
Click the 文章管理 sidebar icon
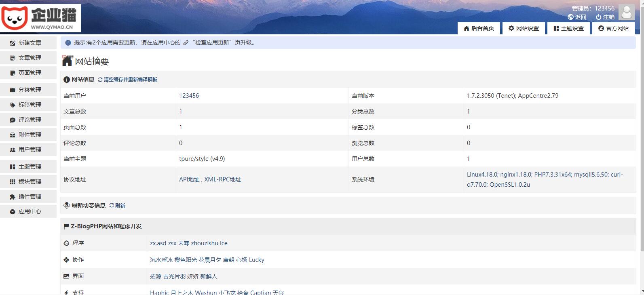click(x=13, y=58)
